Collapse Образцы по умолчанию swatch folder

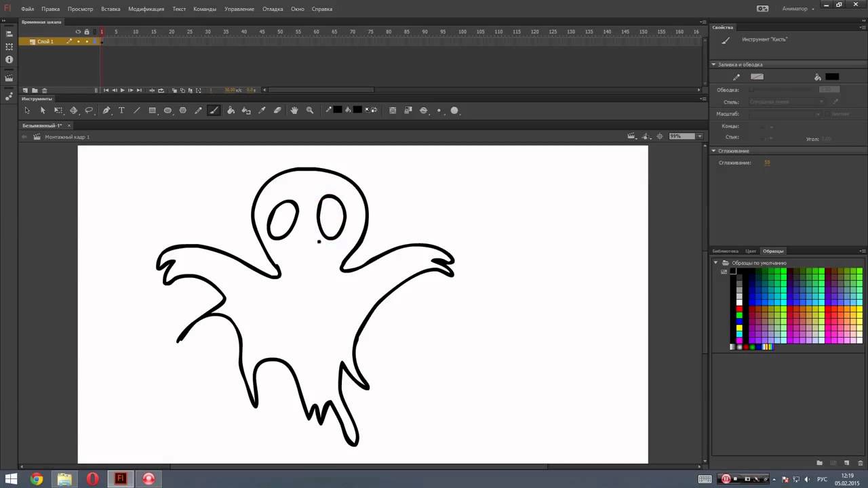coord(715,262)
